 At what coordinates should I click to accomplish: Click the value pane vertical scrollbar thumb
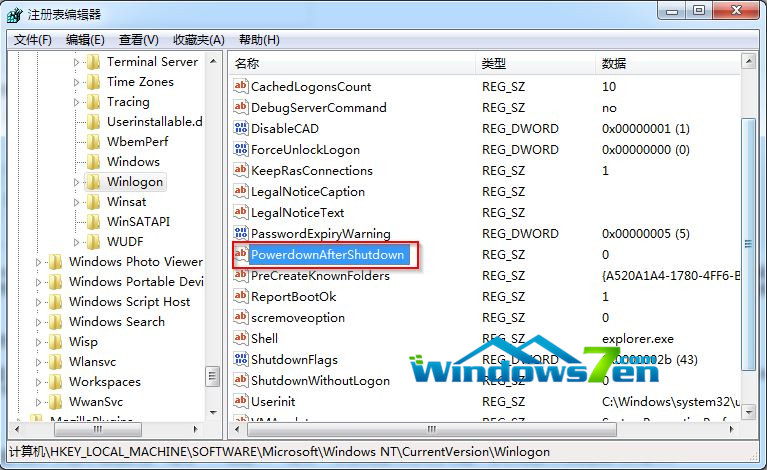point(748,244)
